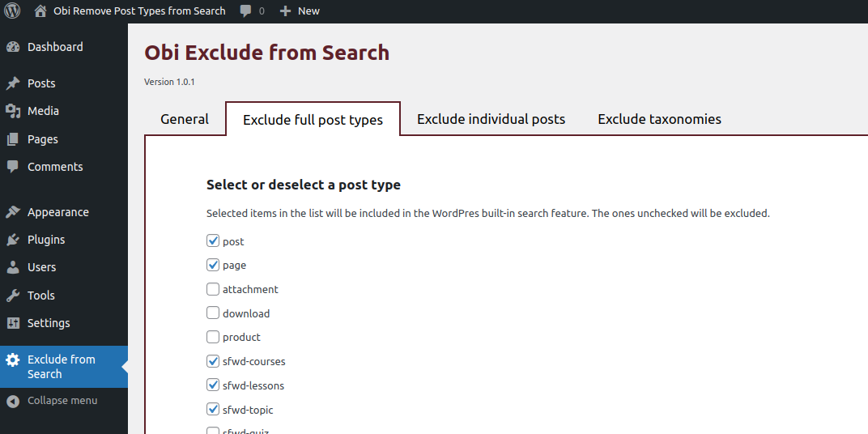This screenshot has width=868, height=434.
Task: Click the Obi Exclude from Search heading
Action: (267, 53)
